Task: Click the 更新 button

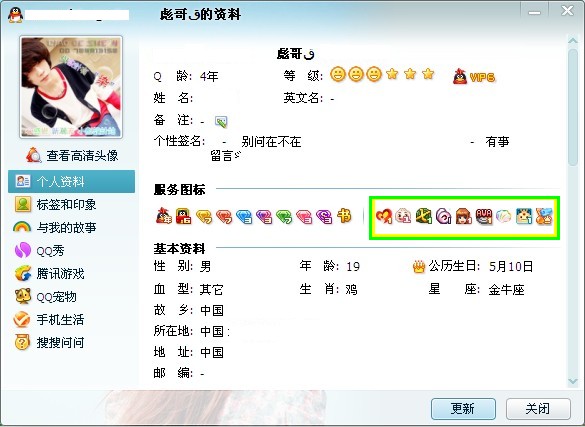Action: point(463,409)
